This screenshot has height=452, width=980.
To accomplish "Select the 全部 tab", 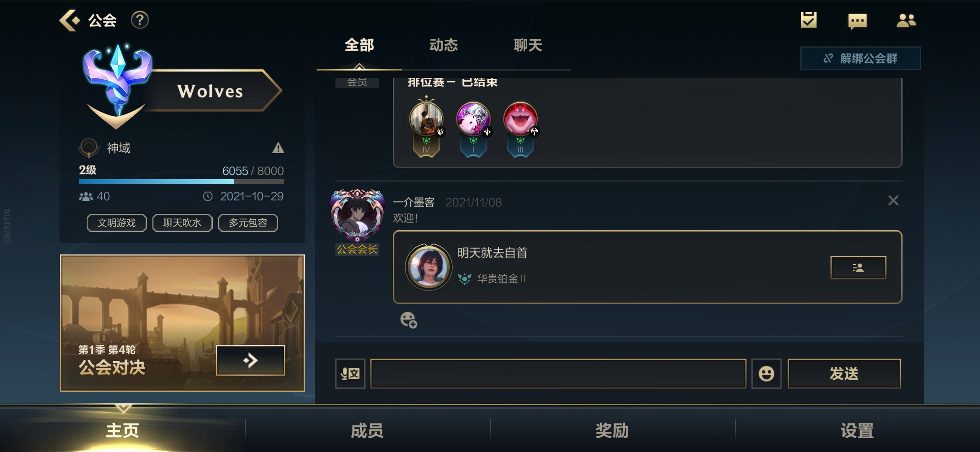I will click(x=359, y=45).
